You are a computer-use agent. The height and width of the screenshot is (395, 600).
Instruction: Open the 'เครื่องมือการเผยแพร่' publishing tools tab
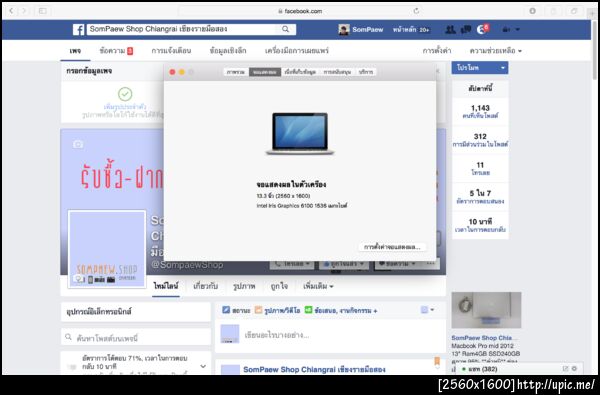pos(297,51)
